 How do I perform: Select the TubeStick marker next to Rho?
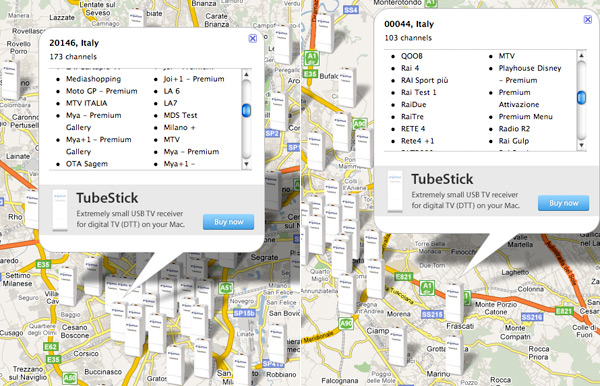[x=32, y=208]
